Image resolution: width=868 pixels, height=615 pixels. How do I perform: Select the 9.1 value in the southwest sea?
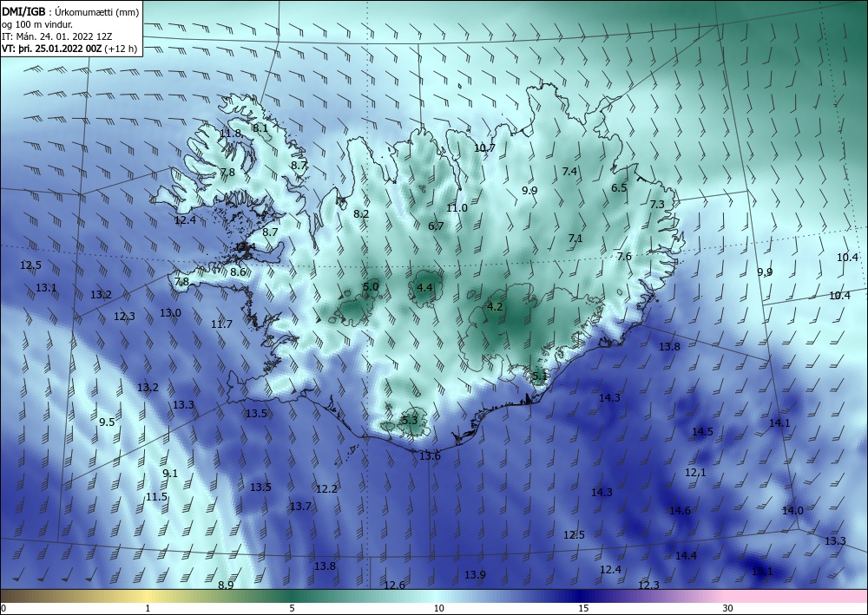(170, 474)
